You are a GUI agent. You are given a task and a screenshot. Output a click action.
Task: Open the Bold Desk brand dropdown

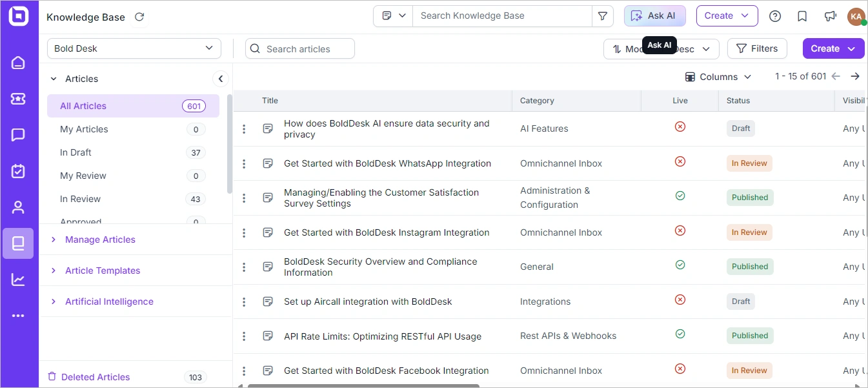tap(134, 48)
